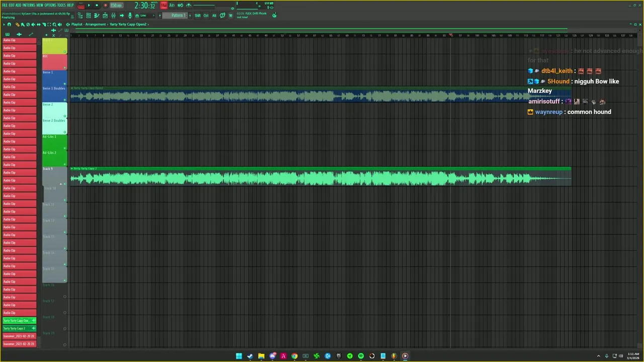The width and height of the screenshot is (644, 362).
Task: Toggle the red metronome/countdown button
Action: coord(164,5)
